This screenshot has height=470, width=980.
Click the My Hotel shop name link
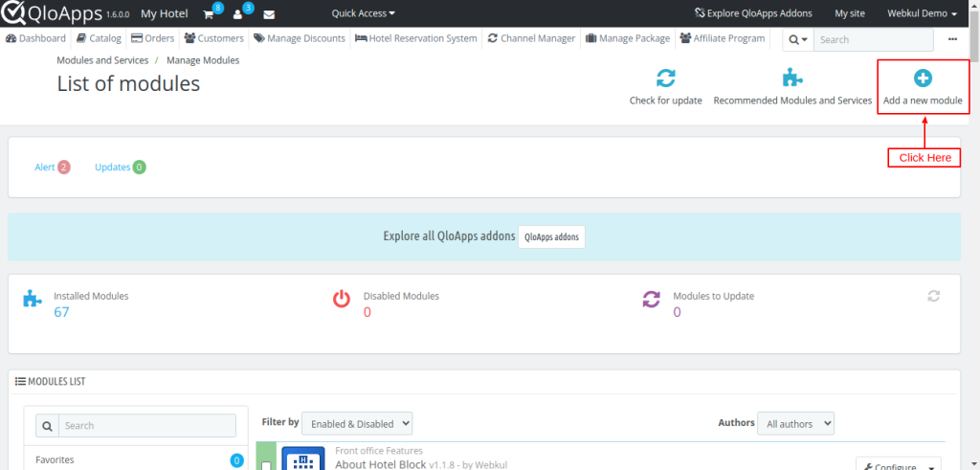tap(165, 13)
